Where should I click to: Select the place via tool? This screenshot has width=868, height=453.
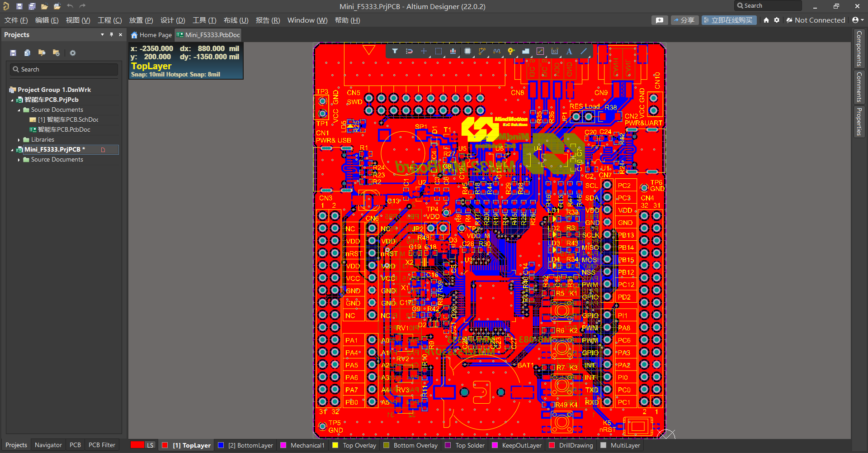511,51
